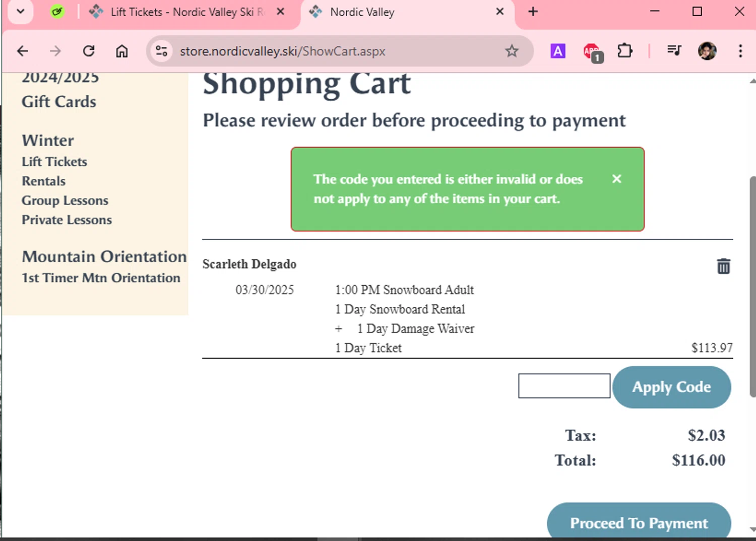Select the $113.97 item price
The height and width of the screenshot is (541, 756).
click(x=712, y=348)
